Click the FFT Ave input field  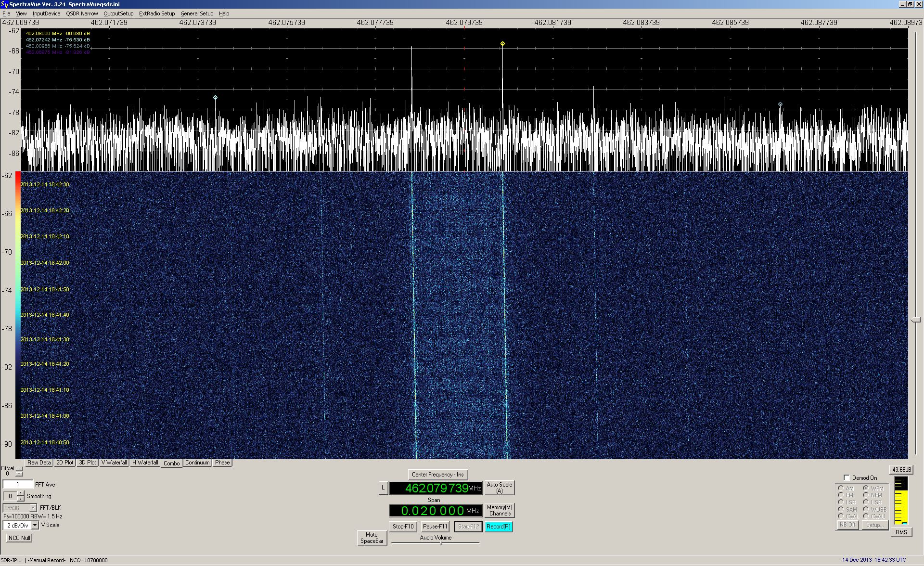[18, 484]
